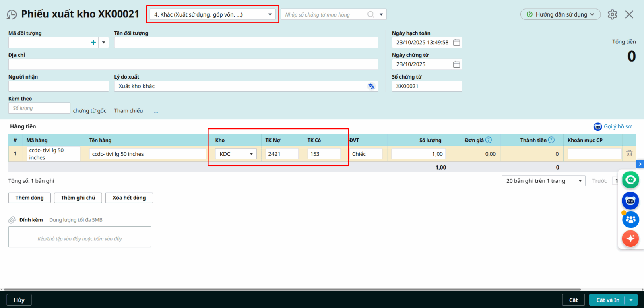Click the Thêm dòng button
This screenshot has height=308, width=644.
click(x=29, y=198)
